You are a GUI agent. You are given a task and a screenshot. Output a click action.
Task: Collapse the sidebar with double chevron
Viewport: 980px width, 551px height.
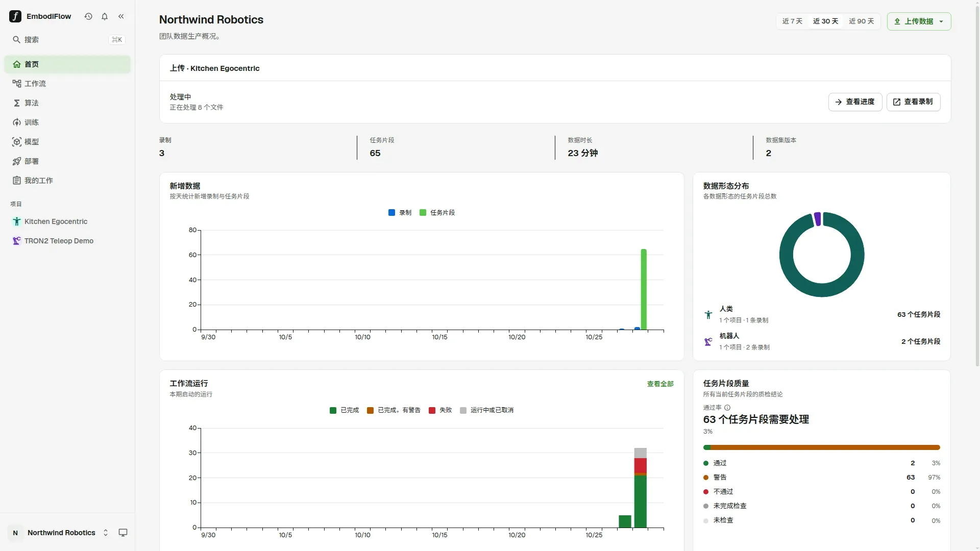(121, 16)
